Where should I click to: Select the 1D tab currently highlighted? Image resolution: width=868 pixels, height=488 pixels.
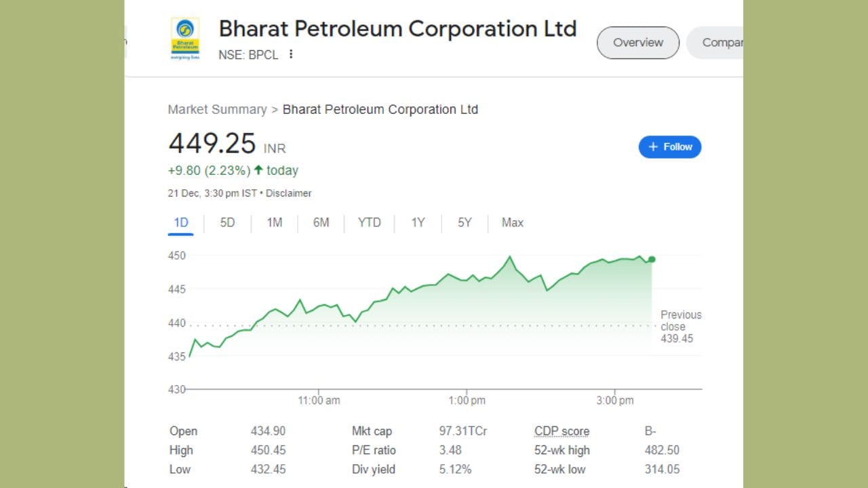(180, 222)
